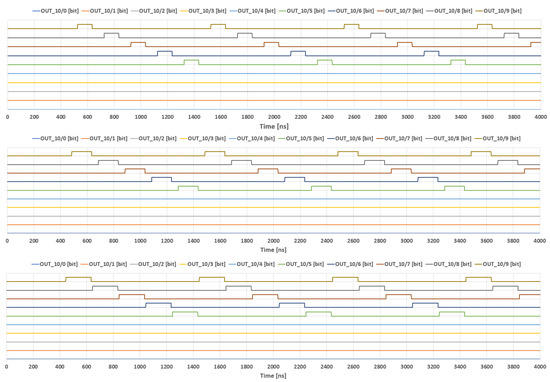The height and width of the screenshot is (382, 550).
Task: Select OUT_10/9 legend entry in top chart
Action: tap(498, 11)
